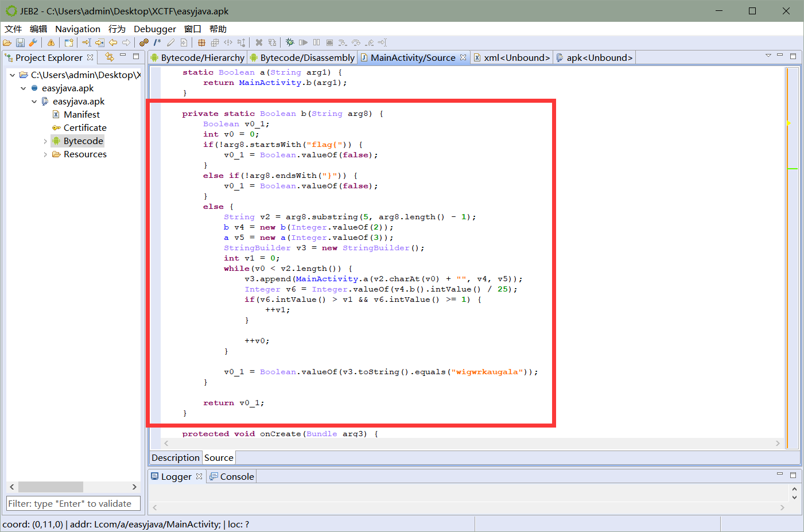Switch to the Console tab
Image resolution: width=804 pixels, height=532 pixels.
(231, 476)
